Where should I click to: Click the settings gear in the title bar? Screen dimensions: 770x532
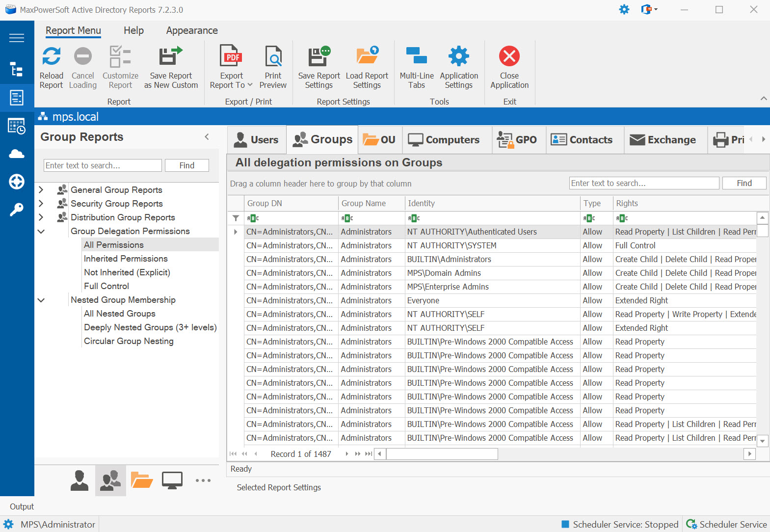tap(624, 9)
